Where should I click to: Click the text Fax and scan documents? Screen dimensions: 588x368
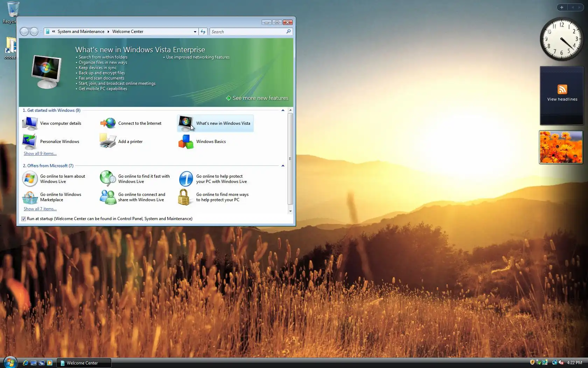click(101, 78)
